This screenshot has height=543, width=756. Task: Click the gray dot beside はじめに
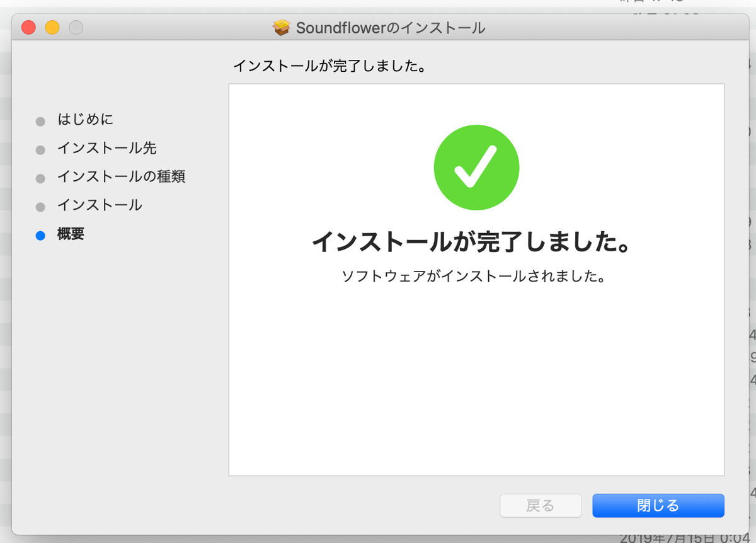coord(40,120)
